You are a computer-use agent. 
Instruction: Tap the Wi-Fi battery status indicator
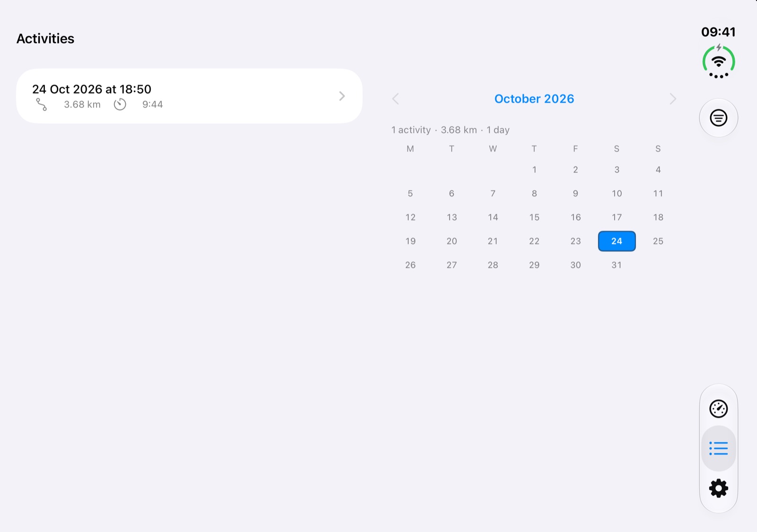click(x=718, y=62)
